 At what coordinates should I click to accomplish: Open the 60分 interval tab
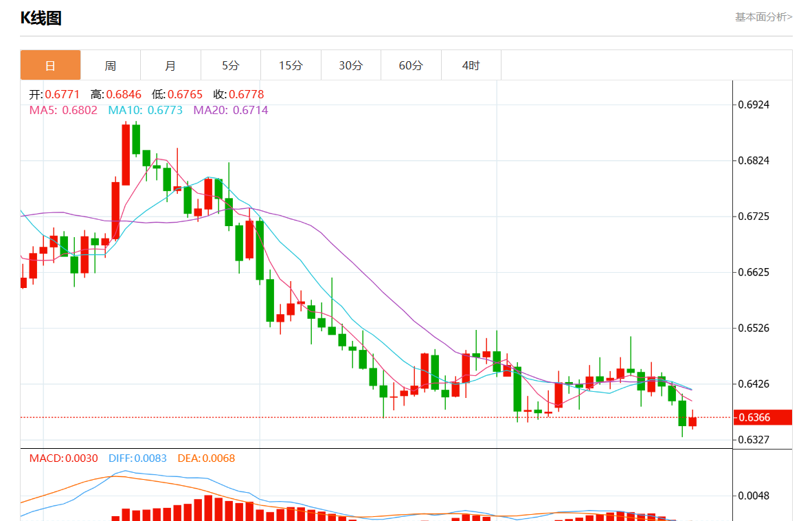click(411, 65)
